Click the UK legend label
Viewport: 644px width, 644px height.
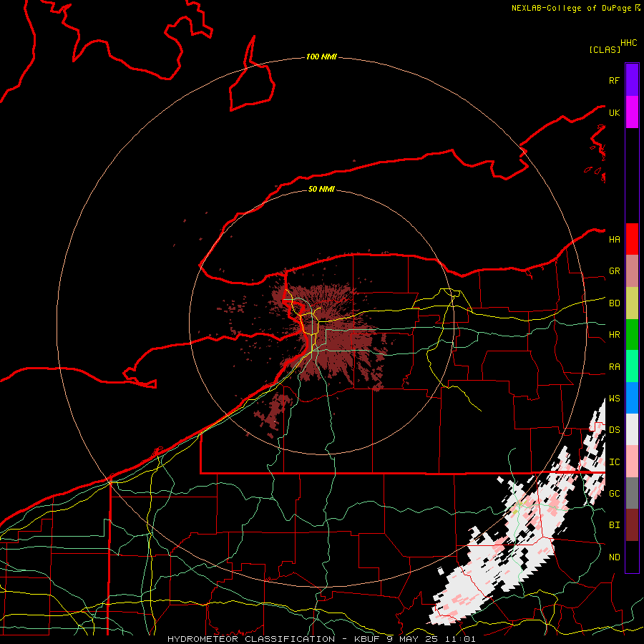[614, 112]
